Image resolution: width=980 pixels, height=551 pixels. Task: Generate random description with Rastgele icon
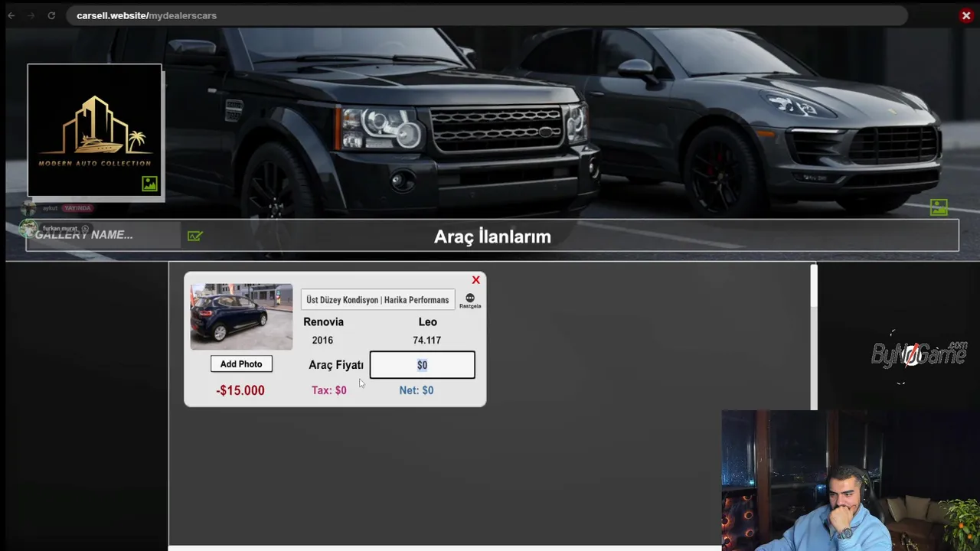tap(470, 301)
